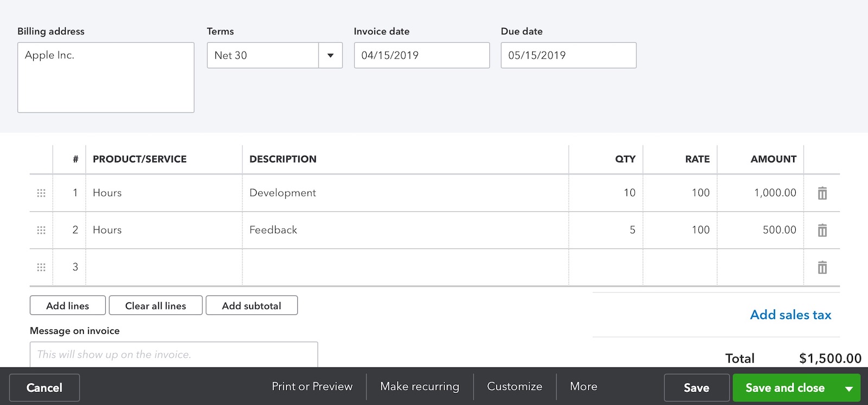
Task: Click the Due date field
Action: (x=569, y=55)
